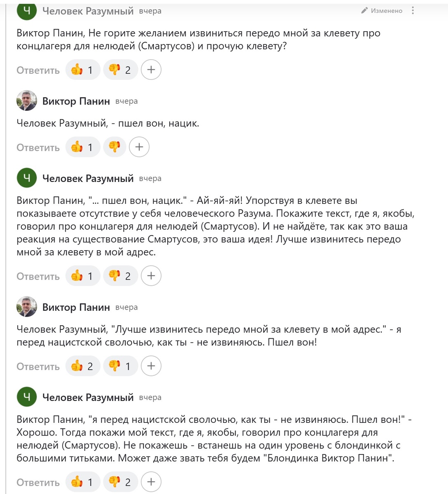Click the pencil icon next to "Изменено"
The width and height of the screenshot is (448, 494).
(x=364, y=11)
